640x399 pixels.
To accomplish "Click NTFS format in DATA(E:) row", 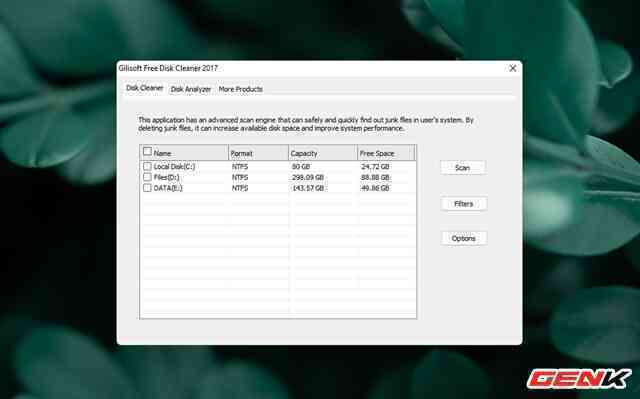I will coord(240,188).
